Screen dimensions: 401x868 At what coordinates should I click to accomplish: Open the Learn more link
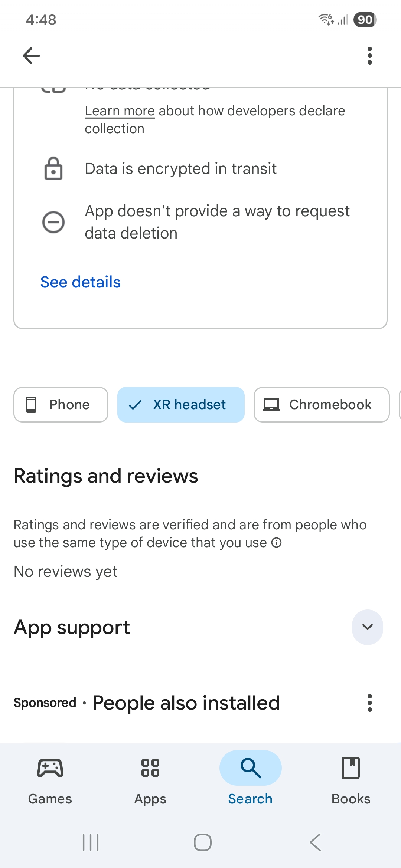click(119, 110)
